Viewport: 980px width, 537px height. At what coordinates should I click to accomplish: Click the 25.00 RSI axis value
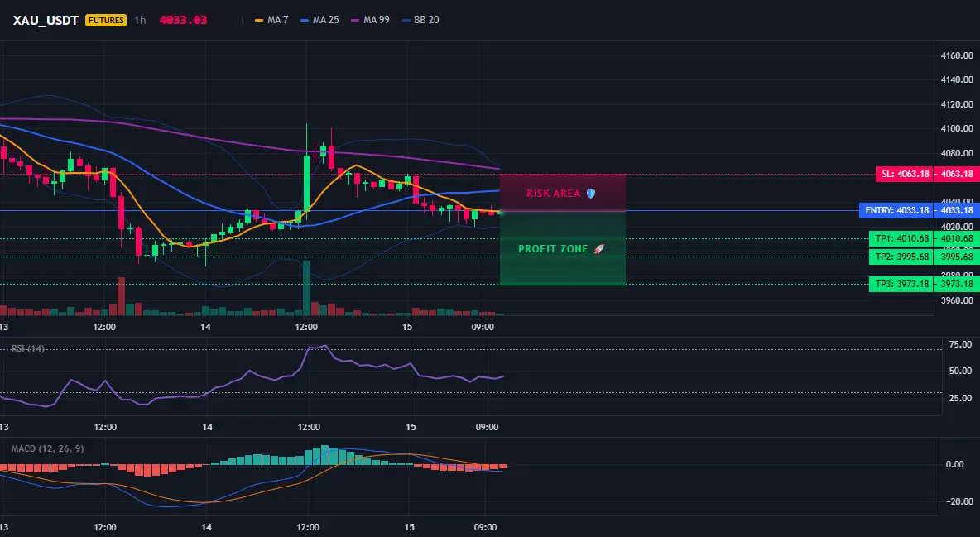[x=960, y=398]
